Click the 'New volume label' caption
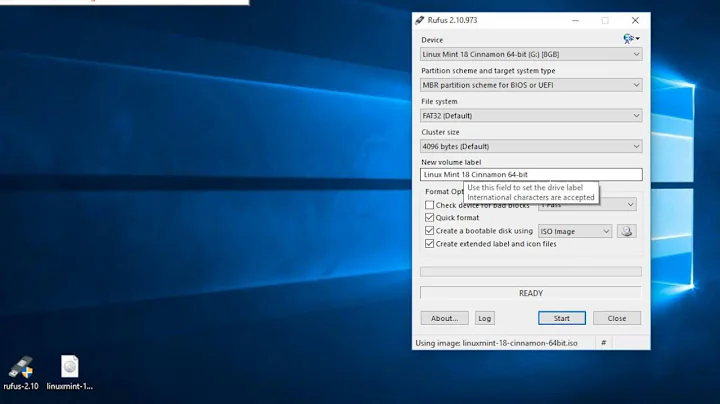 451,162
